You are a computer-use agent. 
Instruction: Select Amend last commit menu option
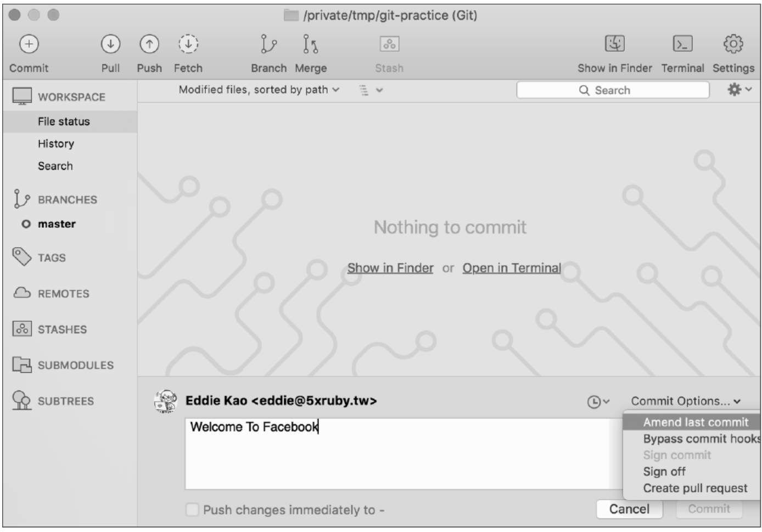coord(695,422)
